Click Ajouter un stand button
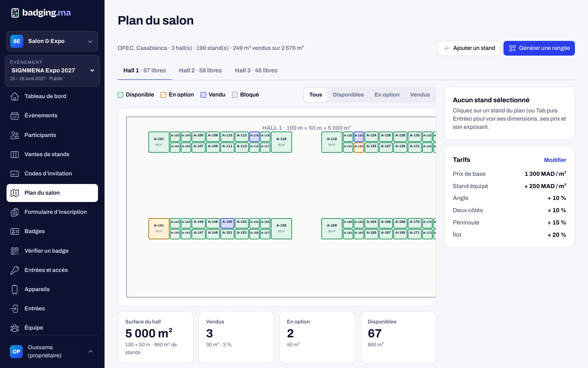This screenshot has height=368, width=588. click(x=469, y=48)
